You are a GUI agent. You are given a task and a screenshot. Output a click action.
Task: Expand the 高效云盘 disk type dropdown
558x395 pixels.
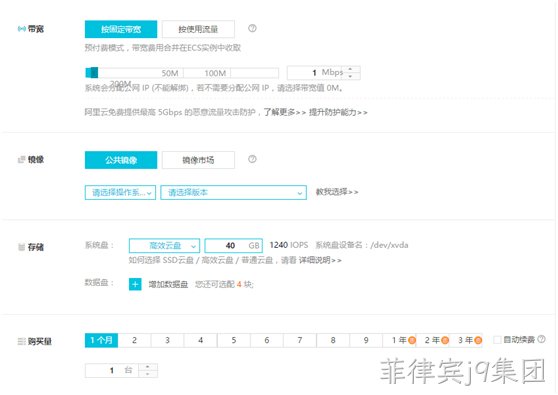tap(164, 246)
